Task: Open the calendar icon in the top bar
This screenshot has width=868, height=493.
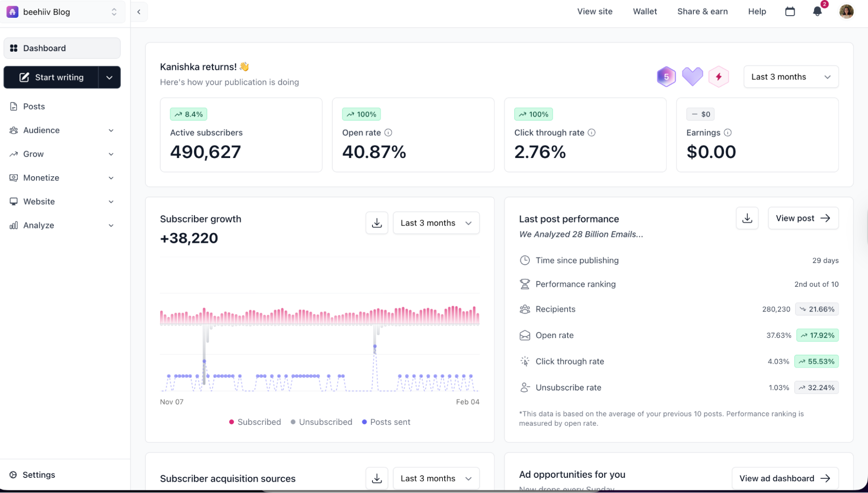Action: (x=790, y=12)
